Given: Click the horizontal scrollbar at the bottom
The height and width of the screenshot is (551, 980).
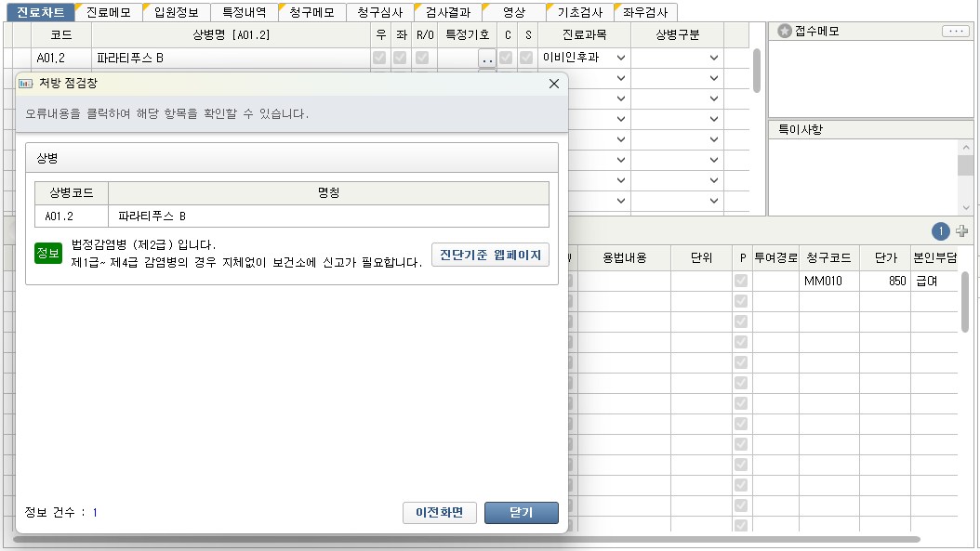Looking at the screenshot, I should tap(465, 539).
